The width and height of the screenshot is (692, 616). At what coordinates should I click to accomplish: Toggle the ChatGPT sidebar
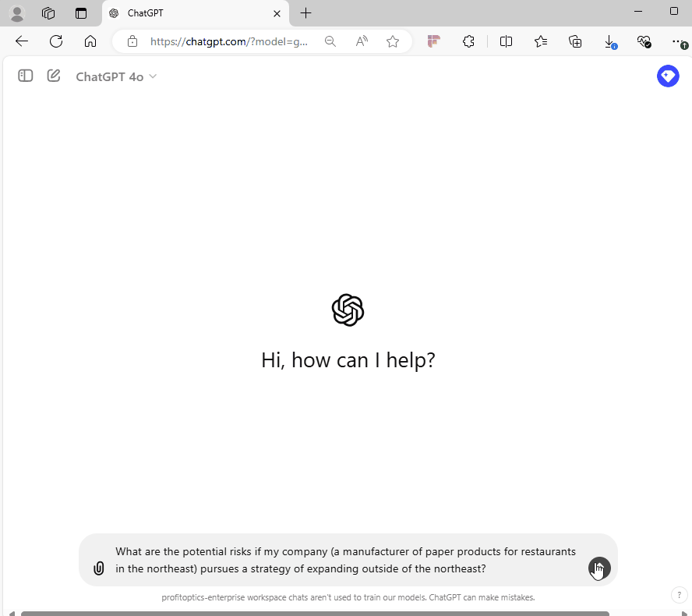point(25,76)
